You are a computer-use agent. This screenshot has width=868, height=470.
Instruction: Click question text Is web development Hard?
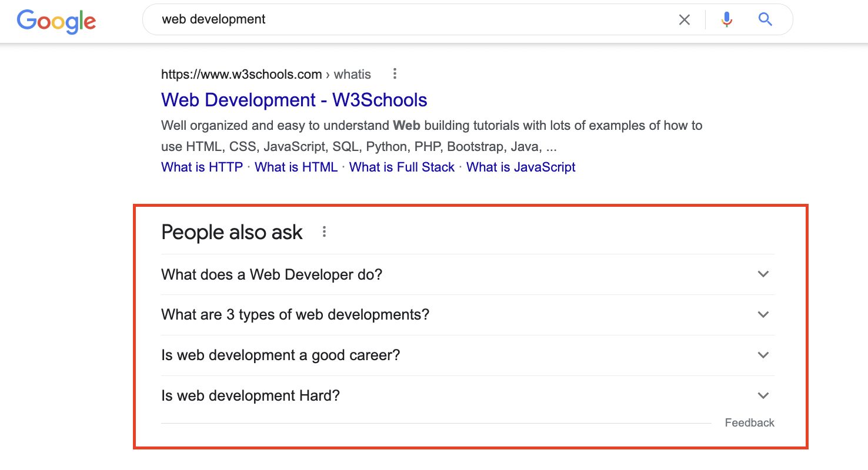point(251,396)
